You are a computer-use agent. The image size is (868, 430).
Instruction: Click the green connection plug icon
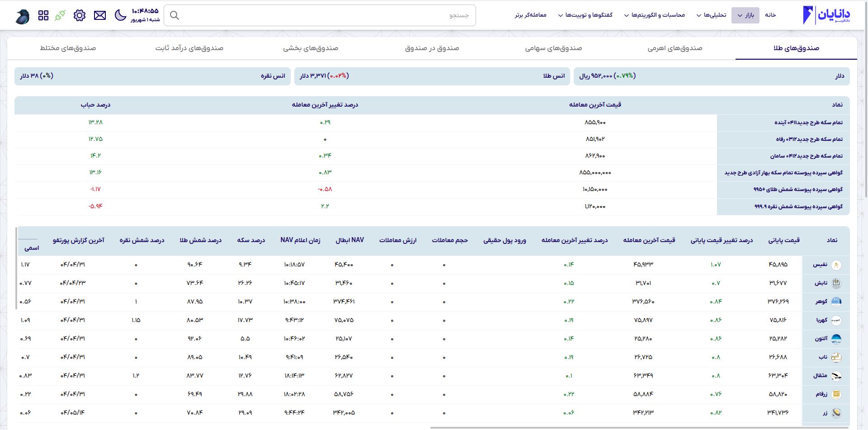click(60, 15)
